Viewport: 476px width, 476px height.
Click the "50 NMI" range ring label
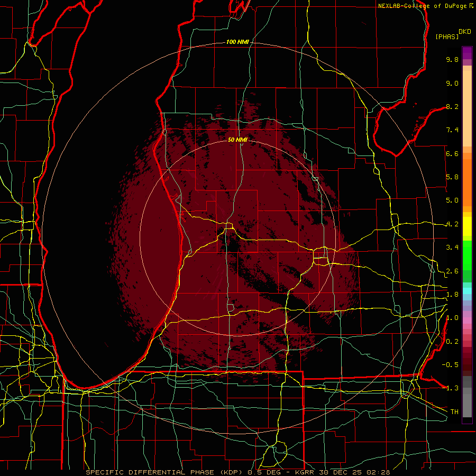[x=237, y=140]
